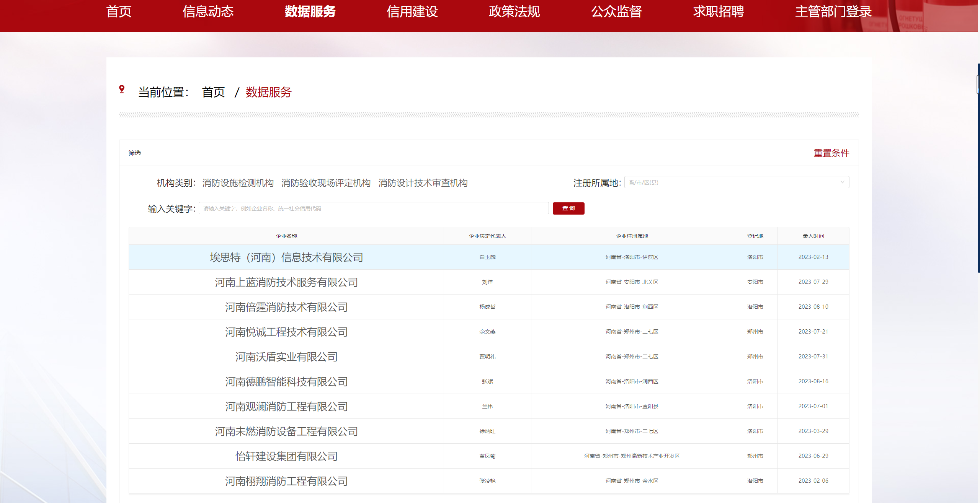
Task: Select the 数据服务 navigation tab
Action: [x=310, y=11]
